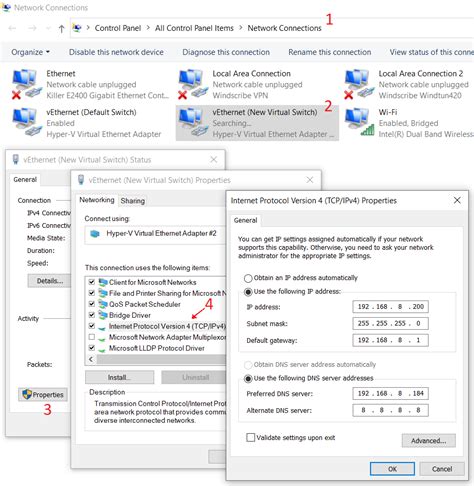Click the address bar Control Panel location icon

tap(77, 28)
